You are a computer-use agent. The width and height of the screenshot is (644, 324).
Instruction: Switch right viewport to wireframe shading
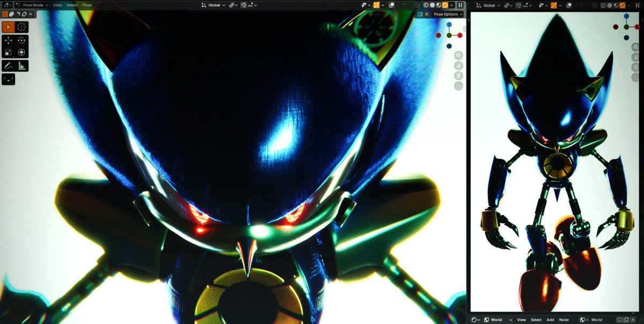[x=604, y=5]
